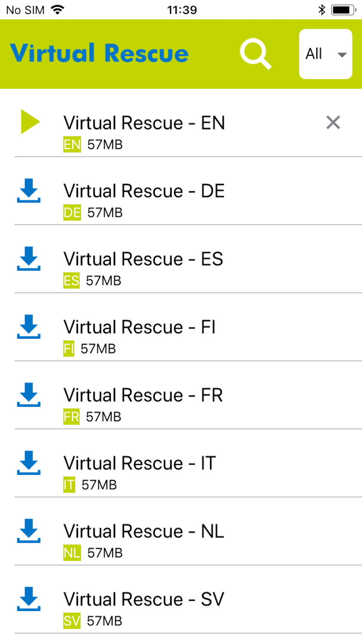362x644 pixels.
Task: Tap the green SV language badge
Action: pyautogui.click(x=72, y=621)
